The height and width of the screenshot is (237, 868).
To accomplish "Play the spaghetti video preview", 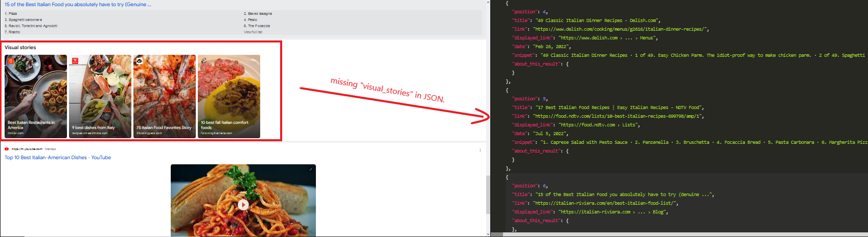I will (243, 205).
